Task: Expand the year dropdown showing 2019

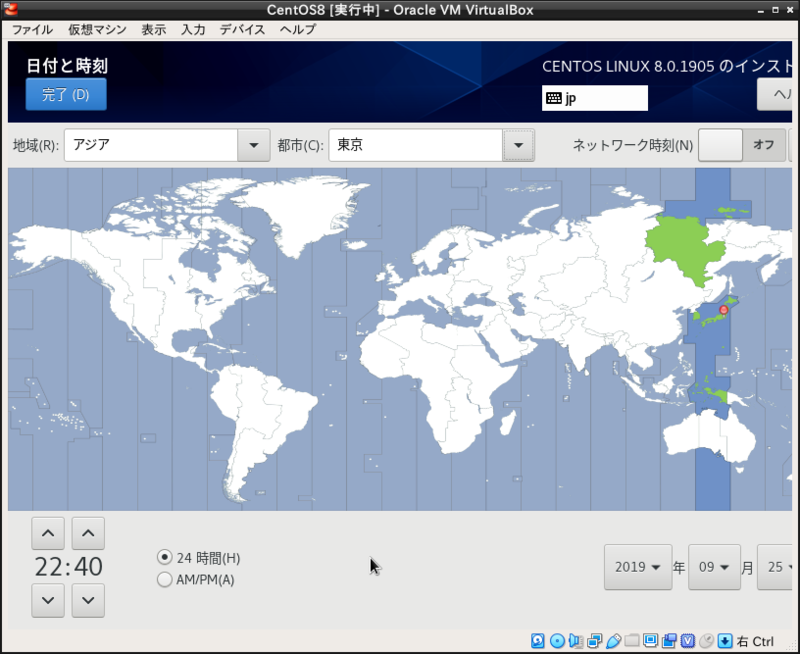Action: [638, 567]
